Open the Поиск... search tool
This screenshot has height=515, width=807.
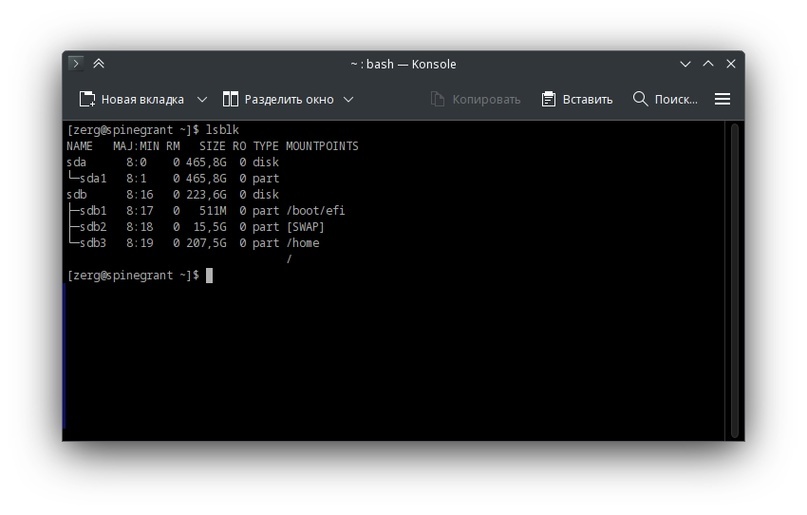(x=665, y=99)
